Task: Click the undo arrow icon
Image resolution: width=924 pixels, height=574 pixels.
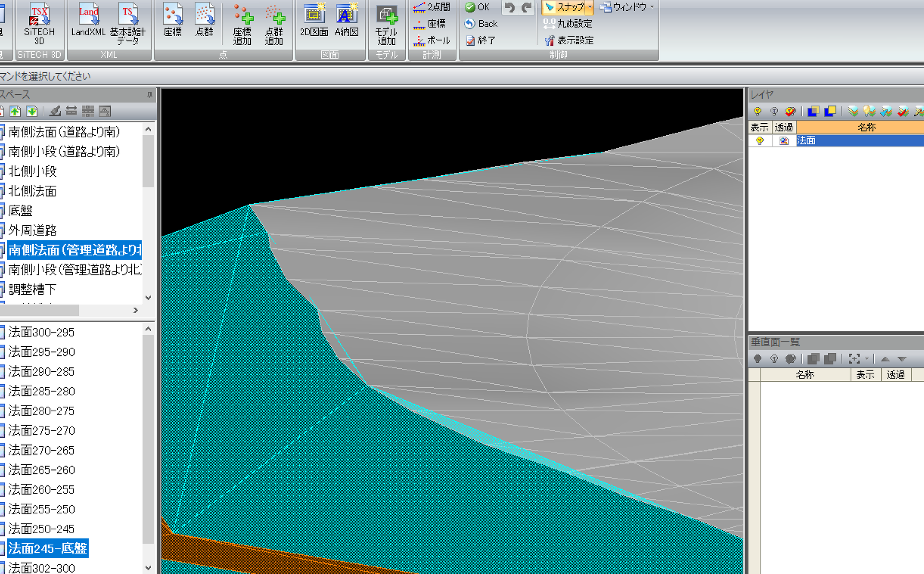Action: point(510,7)
